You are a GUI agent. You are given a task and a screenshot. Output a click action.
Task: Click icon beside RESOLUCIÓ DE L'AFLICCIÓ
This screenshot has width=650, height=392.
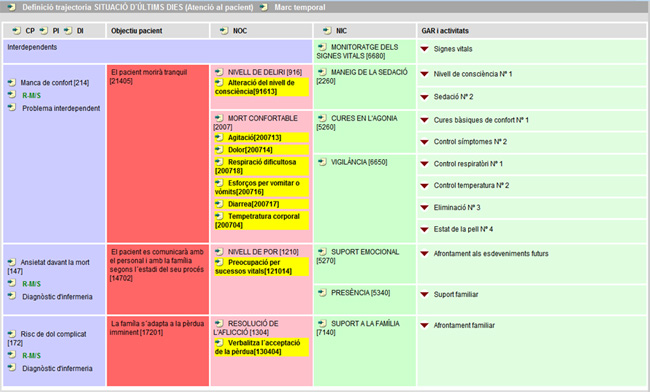click(219, 323)
